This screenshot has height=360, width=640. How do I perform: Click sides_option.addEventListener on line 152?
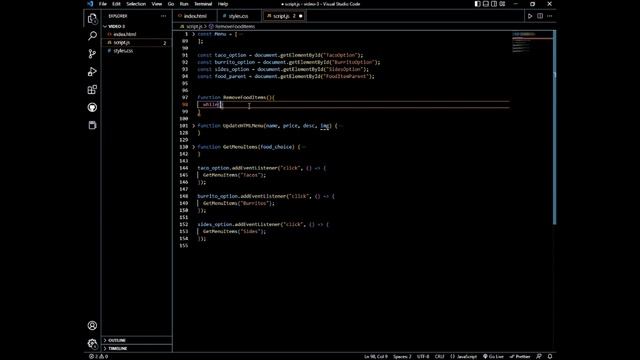tap(263, 224)
